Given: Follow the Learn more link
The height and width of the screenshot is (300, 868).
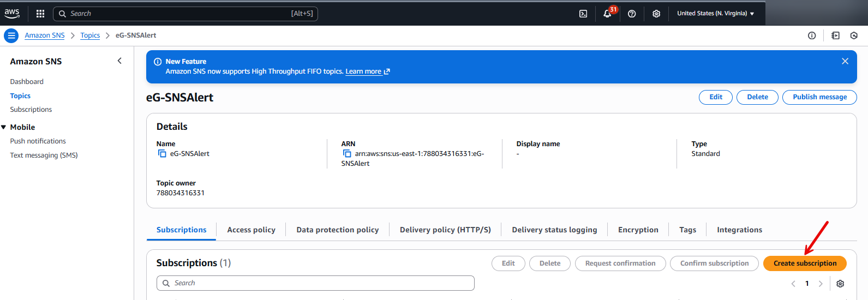Looking at the screenshot, I should [x=363, y=71].
